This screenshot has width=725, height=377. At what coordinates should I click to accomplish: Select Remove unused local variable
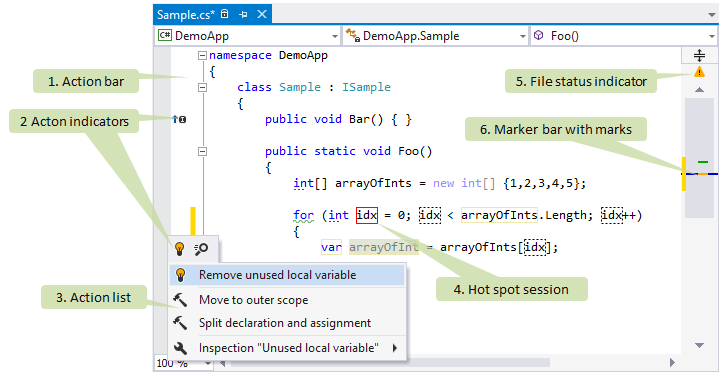[287, 275]
